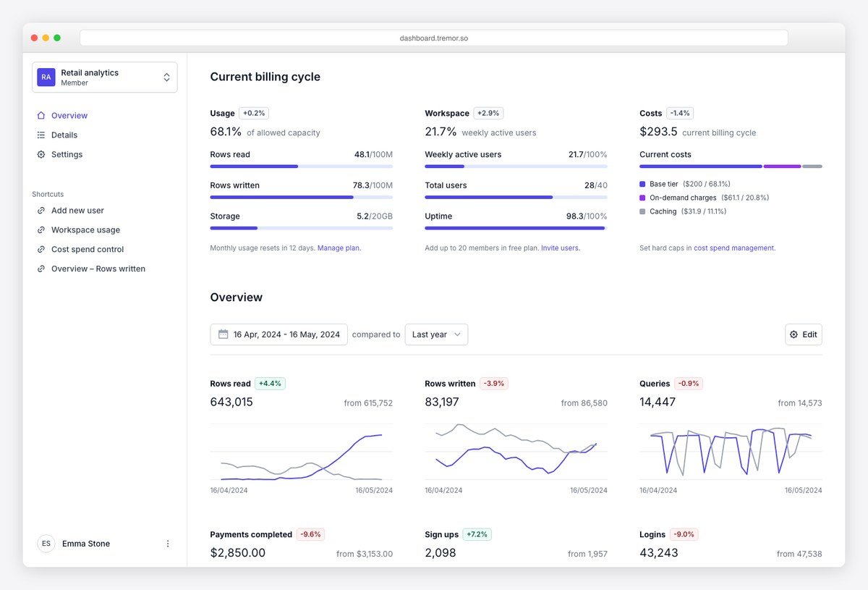The image size is (868, 590).
Task: Click the +4.4% Rows read badge
Action: click(270, 384)
